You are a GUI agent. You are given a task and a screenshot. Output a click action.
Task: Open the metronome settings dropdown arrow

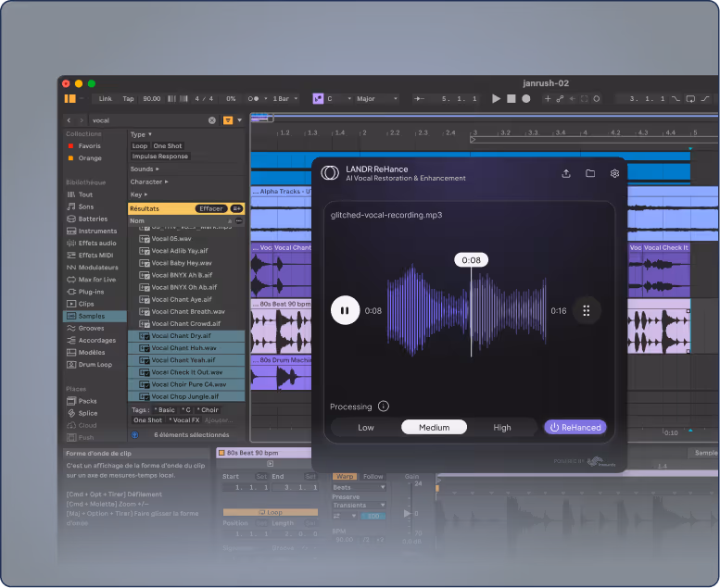point(265,99)
